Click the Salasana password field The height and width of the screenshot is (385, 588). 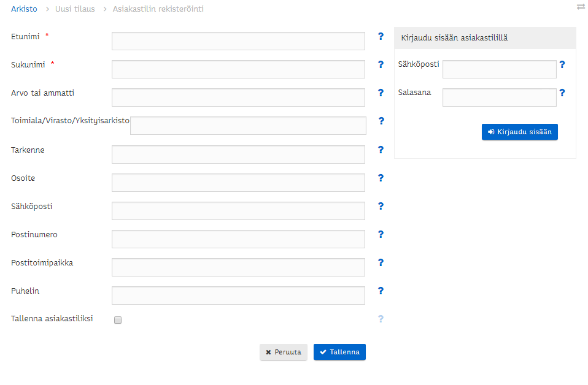[499, 97]
